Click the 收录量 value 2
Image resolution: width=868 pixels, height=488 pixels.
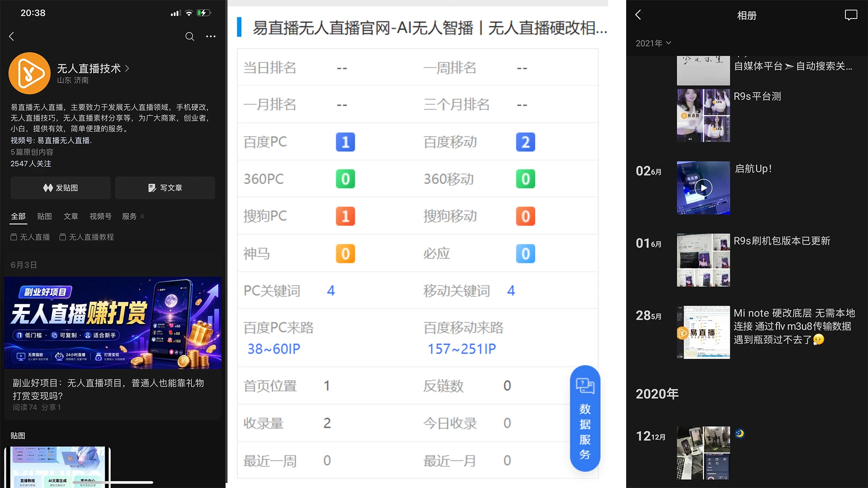[x=327, y=423]
